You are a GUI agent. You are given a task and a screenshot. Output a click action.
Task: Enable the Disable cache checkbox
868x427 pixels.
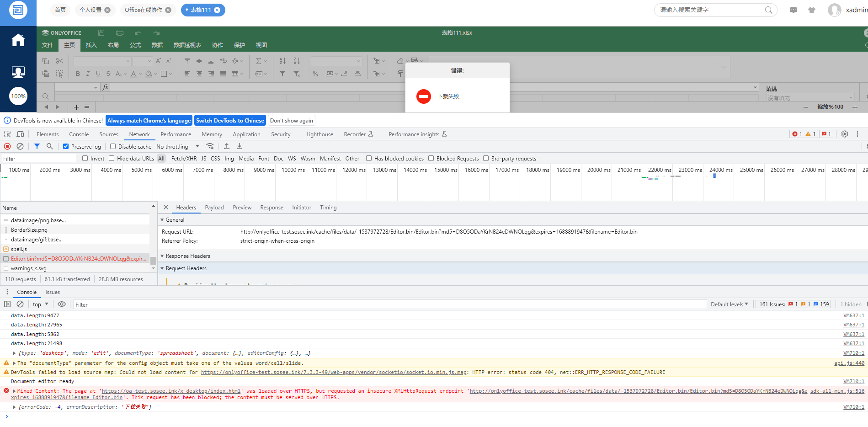coord(113,146)
